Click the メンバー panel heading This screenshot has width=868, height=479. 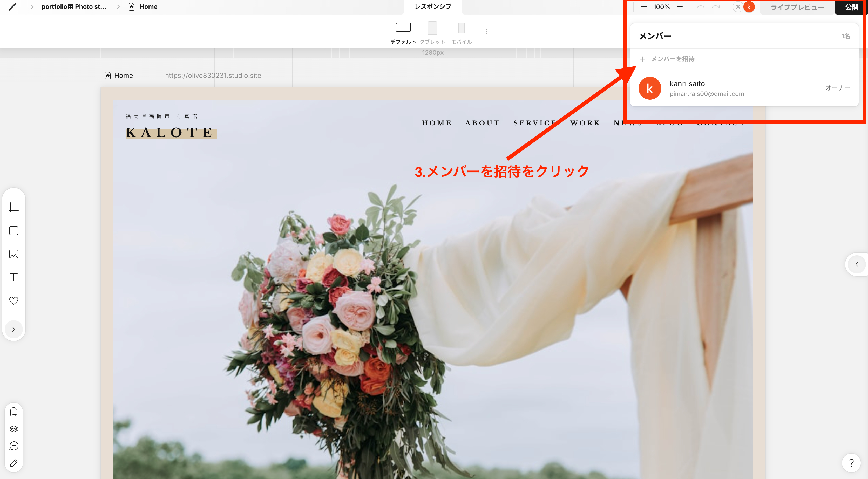[x=655, y=36]
